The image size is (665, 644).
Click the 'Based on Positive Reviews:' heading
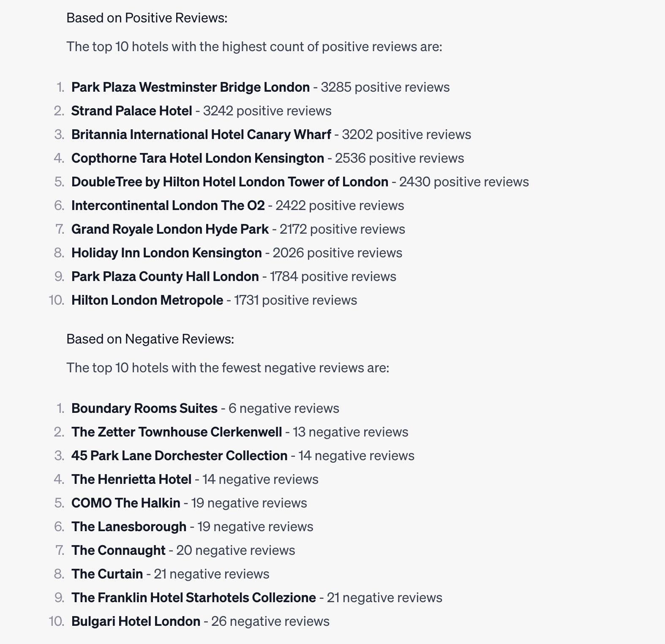[147, 18]
